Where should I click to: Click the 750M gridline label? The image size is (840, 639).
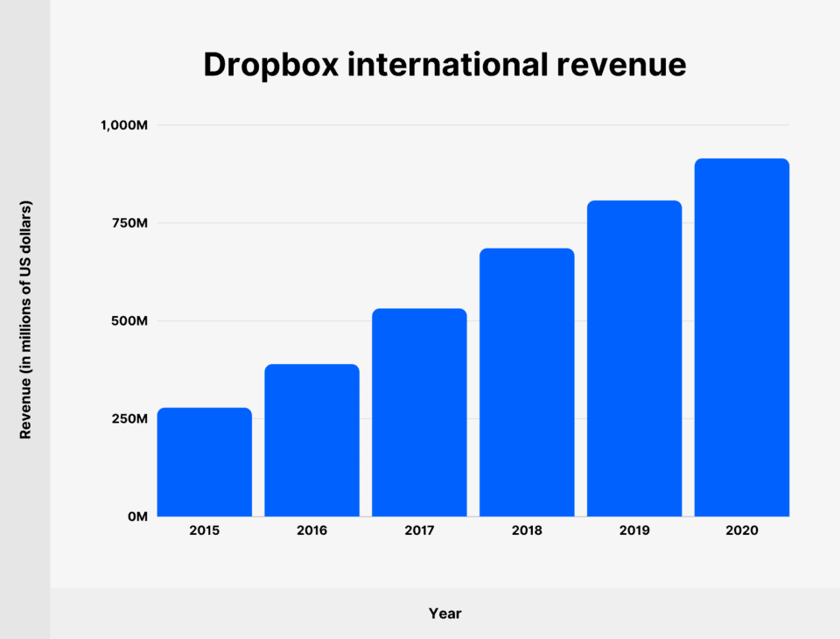pyautogui.click(x=132, y=222)
